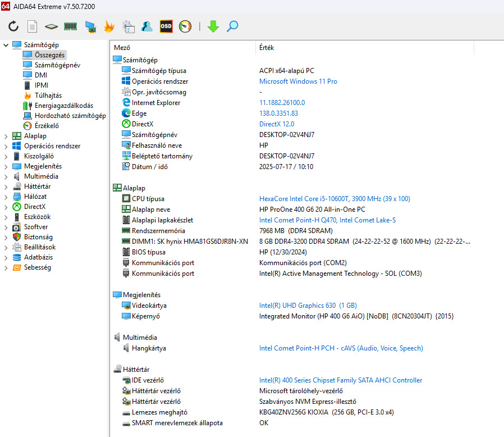This screenshot has width=504, height=437.
Task: Click the Érték column header
Action: [267, 48]
